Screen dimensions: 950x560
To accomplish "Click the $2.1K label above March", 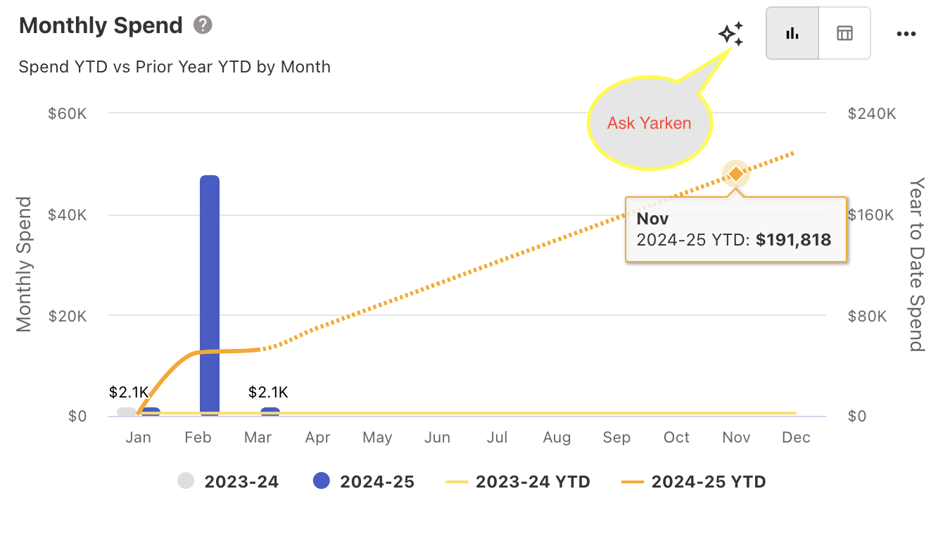I will (268, 393).
